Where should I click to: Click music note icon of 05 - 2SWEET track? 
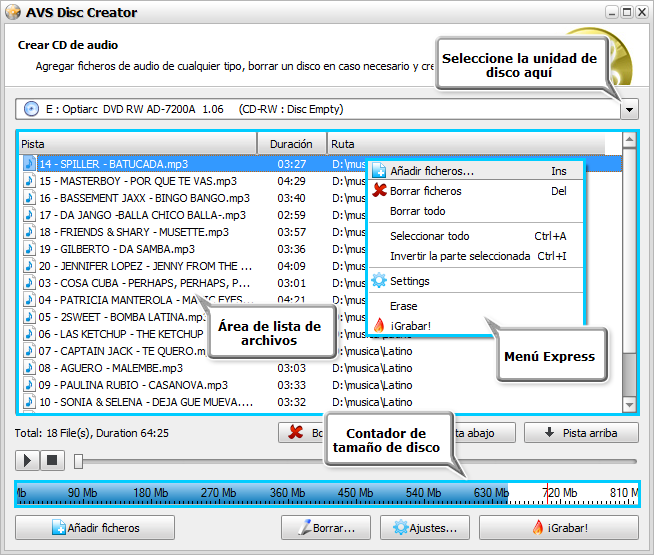29,317
